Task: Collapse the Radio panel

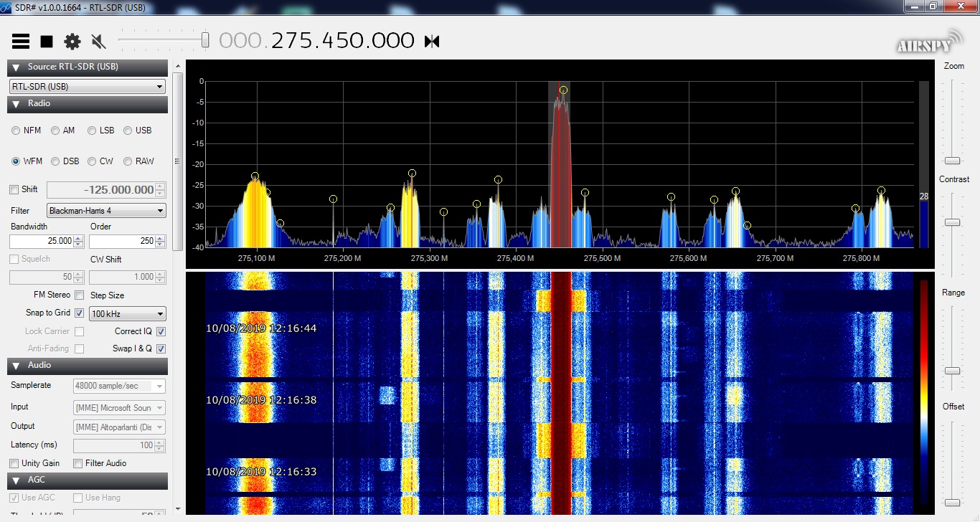Action: tap(14, 104)
